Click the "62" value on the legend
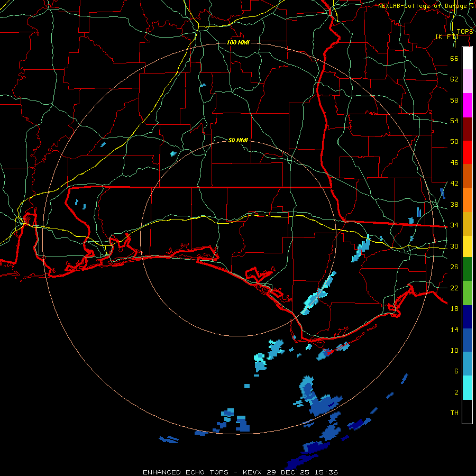Viewport: 476px width, 476px height. coord(454,79)
